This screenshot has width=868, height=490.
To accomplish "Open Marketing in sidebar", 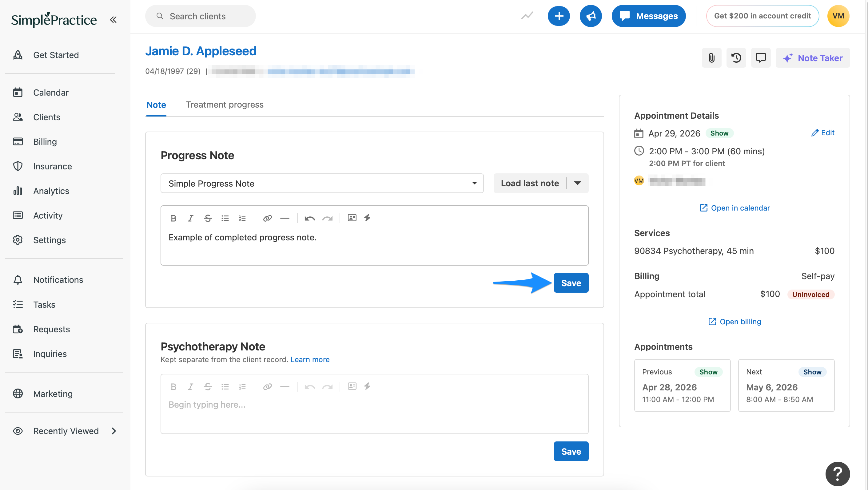I will [x=43, y=393].
